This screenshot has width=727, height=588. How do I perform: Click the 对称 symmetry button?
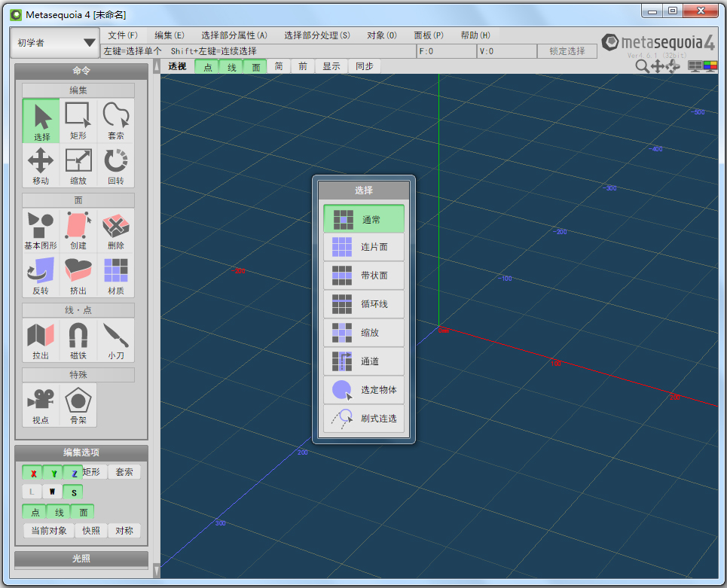[x=124, y=531]
